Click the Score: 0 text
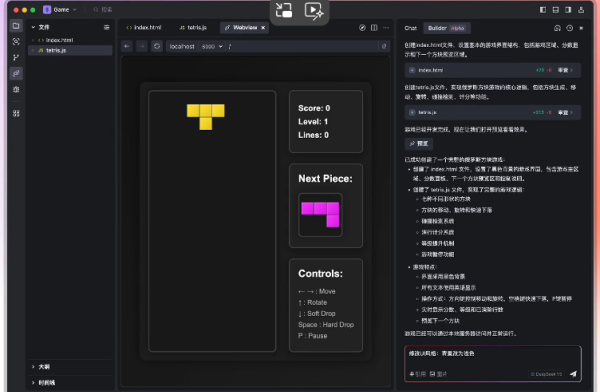This screenshot has height=392, width=600. pos(314,108)
